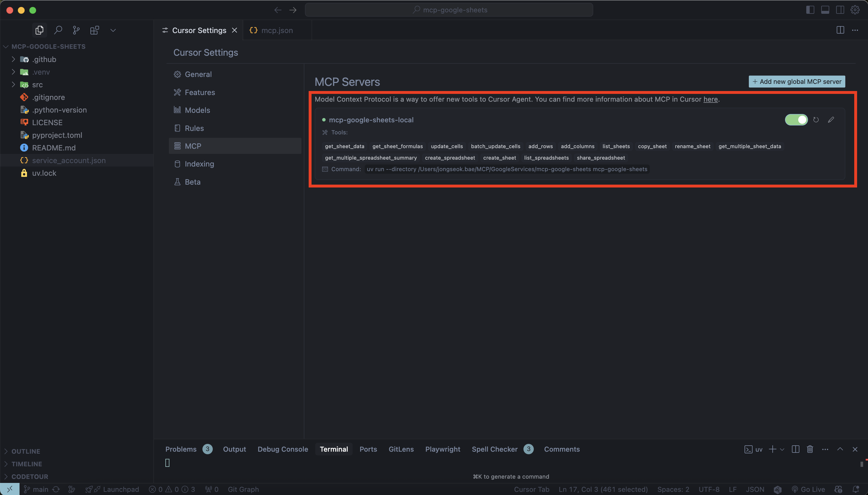The width and height of the screenshot is (868, 495).
Task: Switch to the Output panel tab
Action: point(234,449)
